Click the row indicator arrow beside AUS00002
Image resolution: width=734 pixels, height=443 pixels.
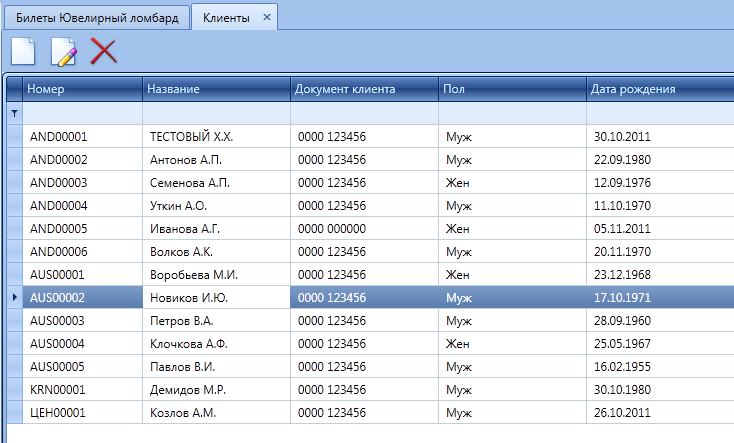(13, 297)
